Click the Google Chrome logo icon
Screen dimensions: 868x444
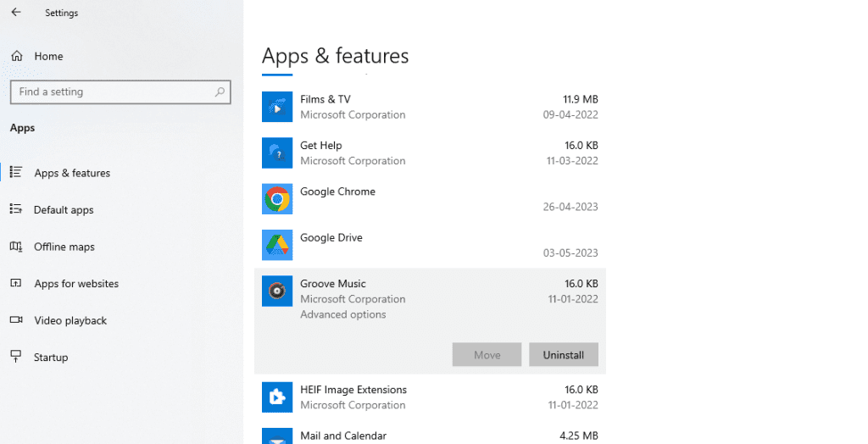point(277,199)
